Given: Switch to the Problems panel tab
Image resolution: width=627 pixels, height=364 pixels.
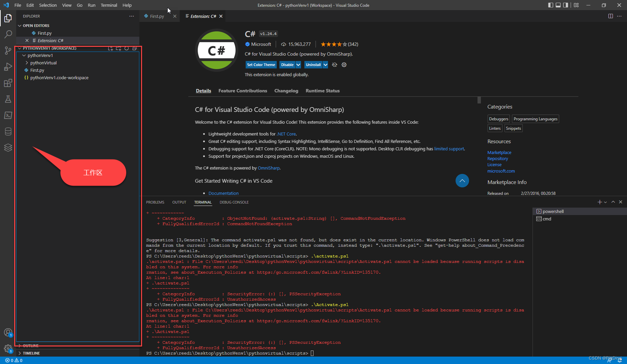Looking at the screenshot, I should (155, 202).
